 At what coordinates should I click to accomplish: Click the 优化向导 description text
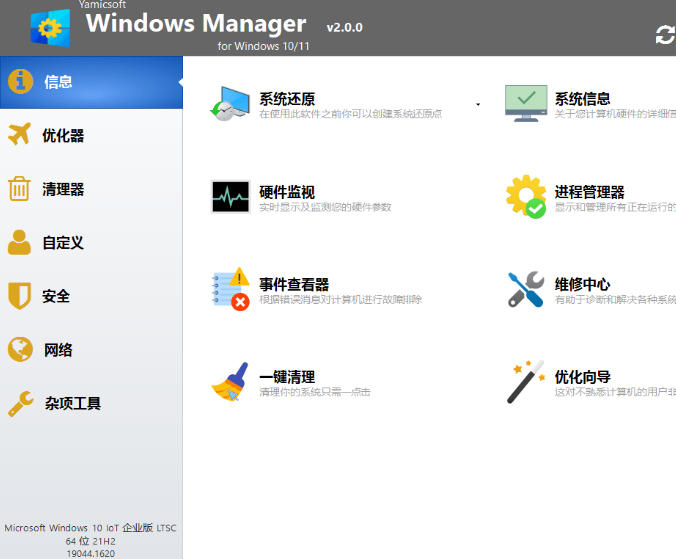(x=615, y=392)
